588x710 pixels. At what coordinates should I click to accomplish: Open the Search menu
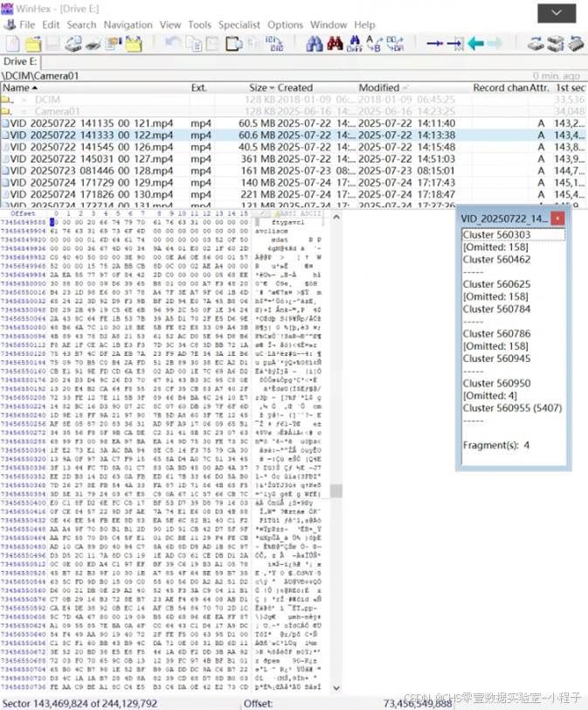[82, 24]
